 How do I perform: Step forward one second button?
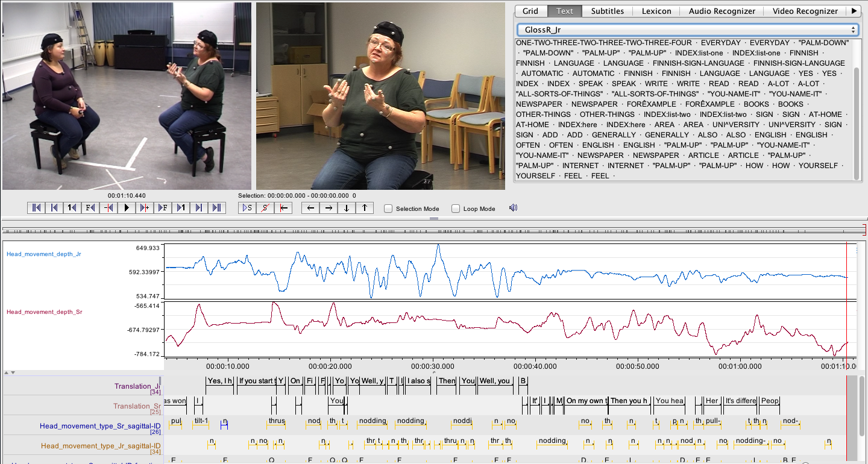[181, 208]
